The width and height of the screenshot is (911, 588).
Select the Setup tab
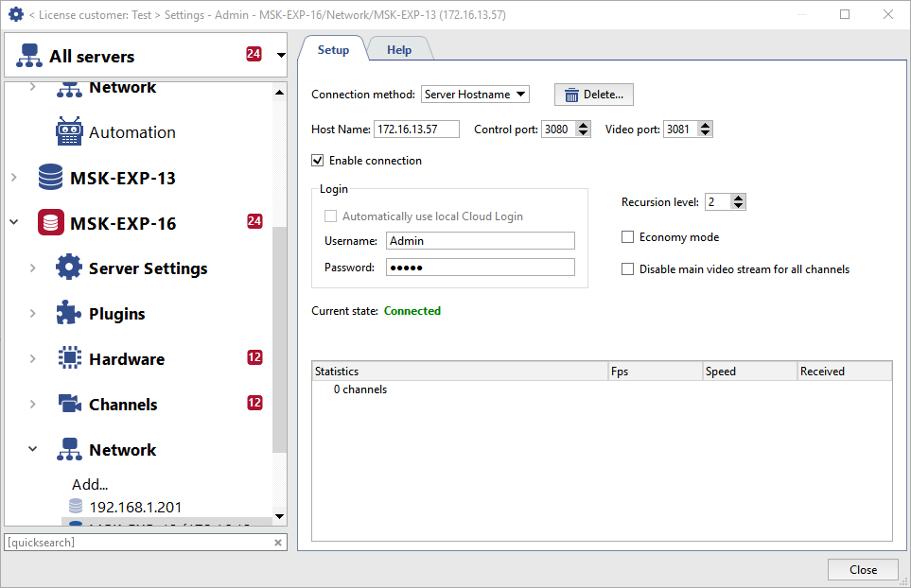point(333,50)
